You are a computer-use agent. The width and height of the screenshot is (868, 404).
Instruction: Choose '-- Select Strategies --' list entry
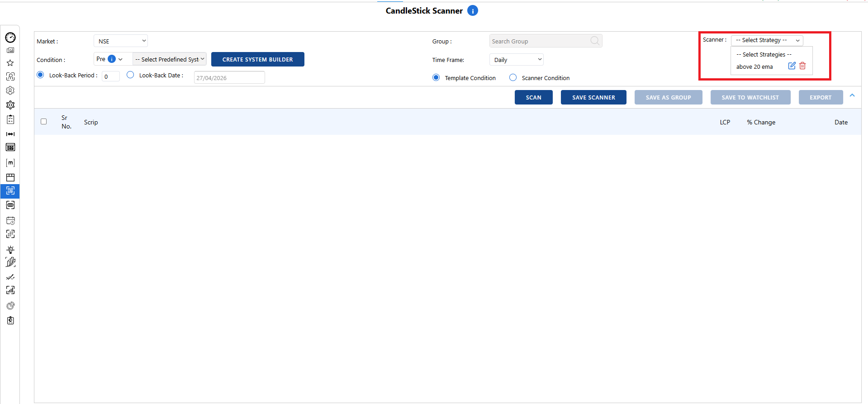pos(764,55)
